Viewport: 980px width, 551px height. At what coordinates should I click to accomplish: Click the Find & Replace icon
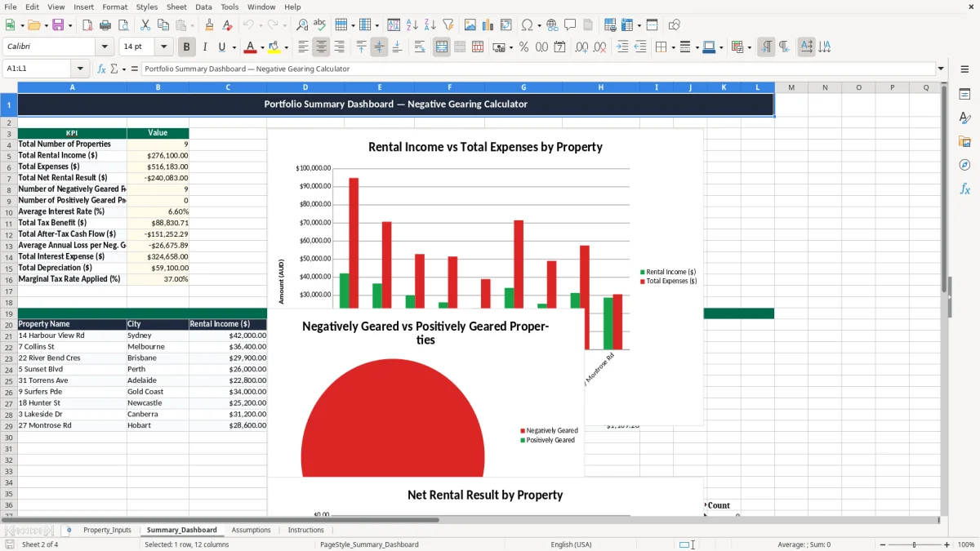pos(302,25)
